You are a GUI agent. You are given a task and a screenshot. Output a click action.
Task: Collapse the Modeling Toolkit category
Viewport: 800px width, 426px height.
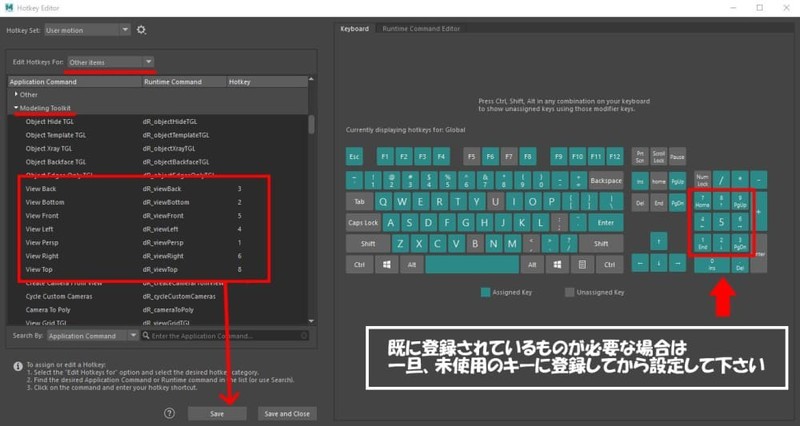tap(16, 108)
